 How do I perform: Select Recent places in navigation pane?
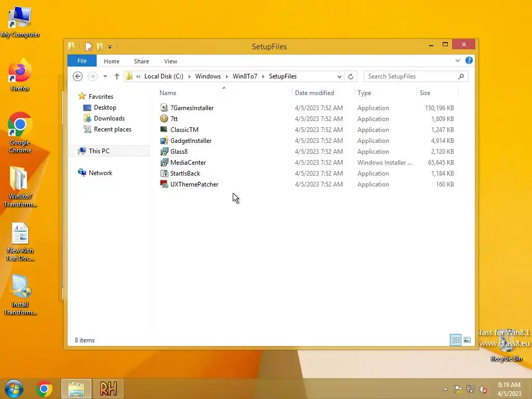pyautogui.click(x=113, y=129)
